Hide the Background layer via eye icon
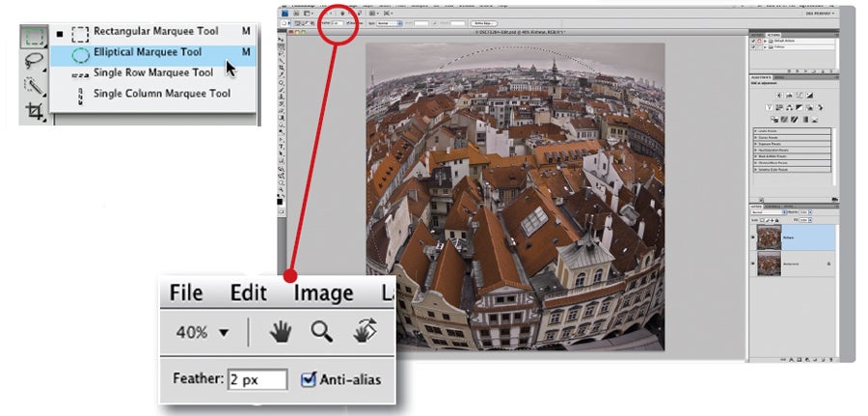The height and width of the screenshot is (416, 868). pos(753,263)
